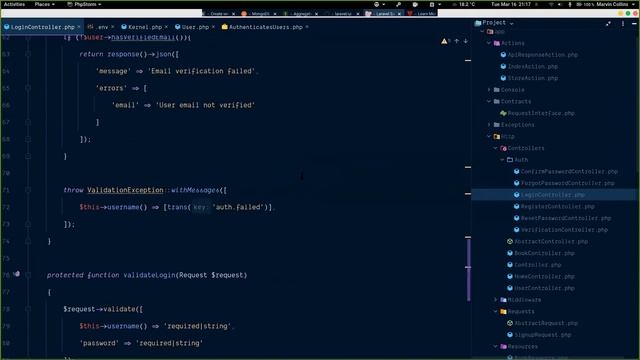Click the 'Email verification failed' string
This screenshot has height=360, width=640.
click(x=202, y=71)
